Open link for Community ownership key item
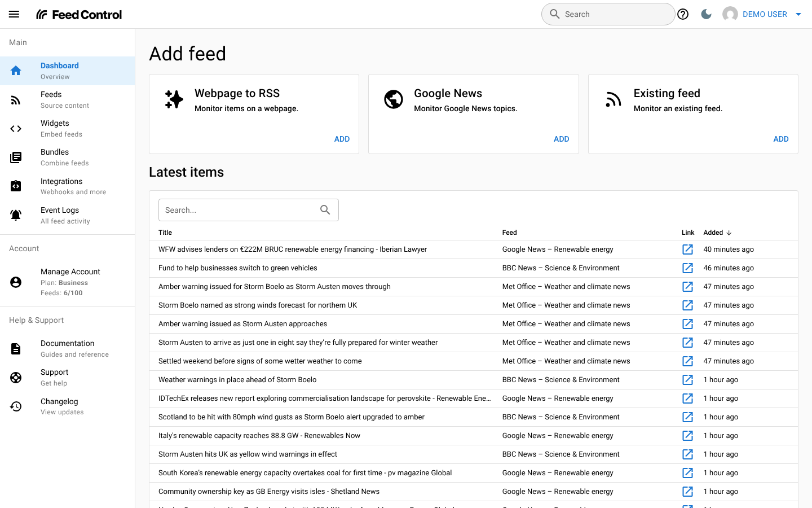 pyautogui.click(x=688, y=492)
